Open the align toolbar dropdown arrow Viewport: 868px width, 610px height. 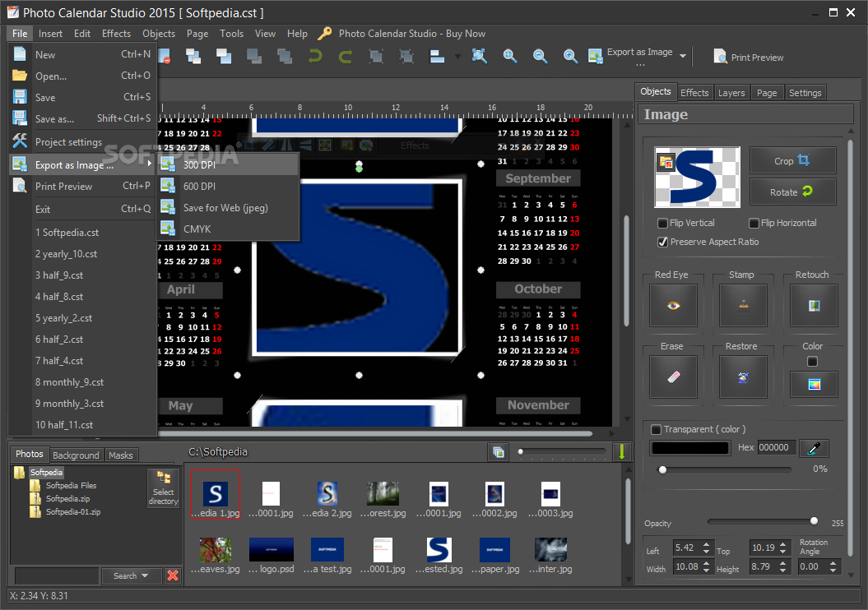pyautogui.click(x=457, y=57)
